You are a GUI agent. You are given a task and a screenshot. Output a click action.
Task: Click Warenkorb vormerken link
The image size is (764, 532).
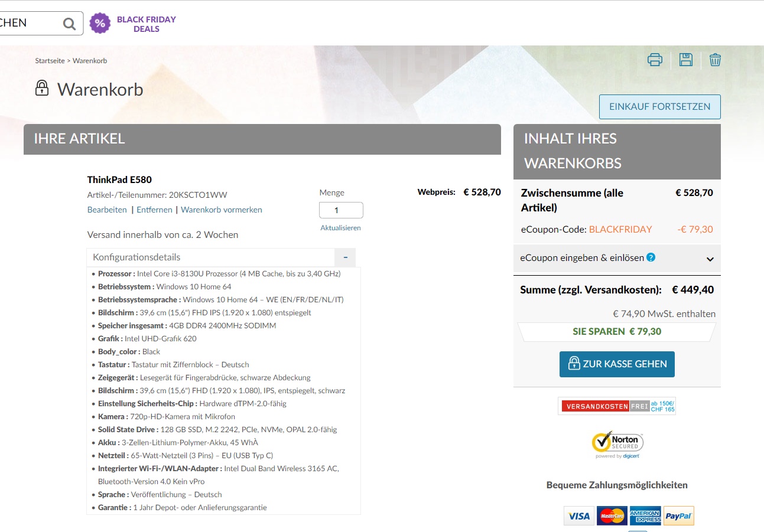click(x=222, y=210)
